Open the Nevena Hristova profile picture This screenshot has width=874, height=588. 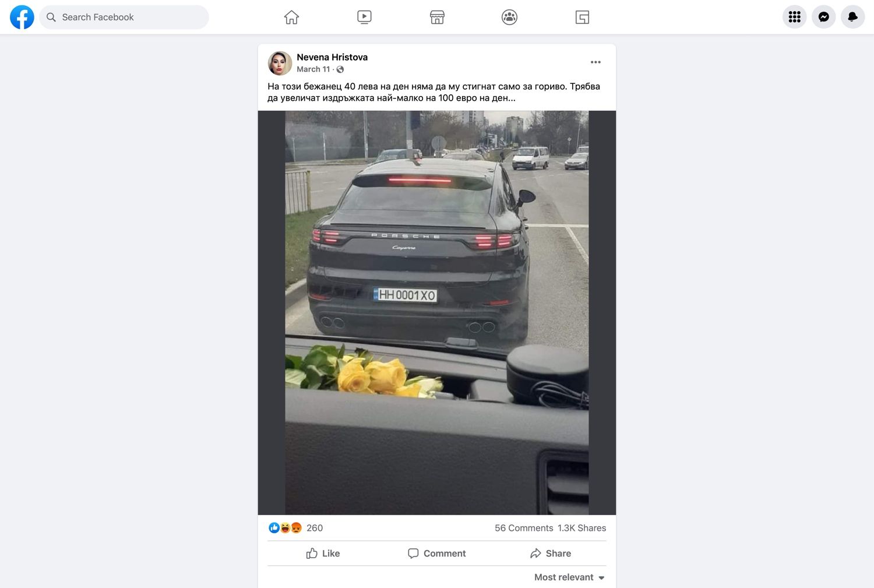tap(280, 63)
